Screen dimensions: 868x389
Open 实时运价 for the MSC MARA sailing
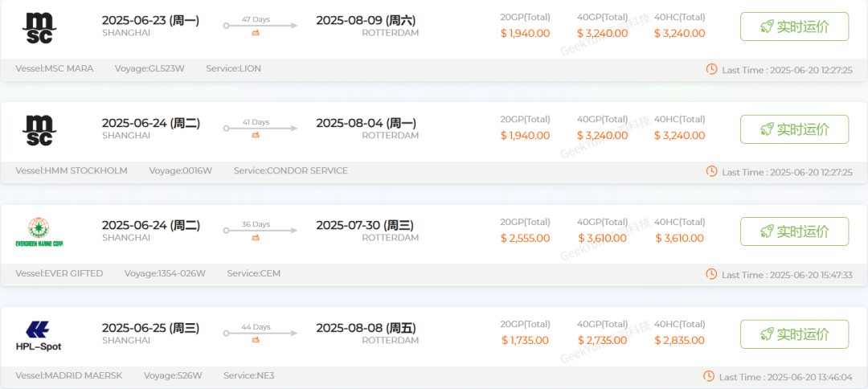click(794, 27)
